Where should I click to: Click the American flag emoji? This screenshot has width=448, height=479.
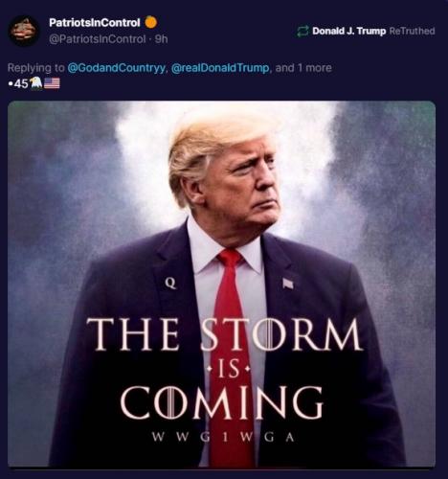pyautogui.click(x=52, y=83)
